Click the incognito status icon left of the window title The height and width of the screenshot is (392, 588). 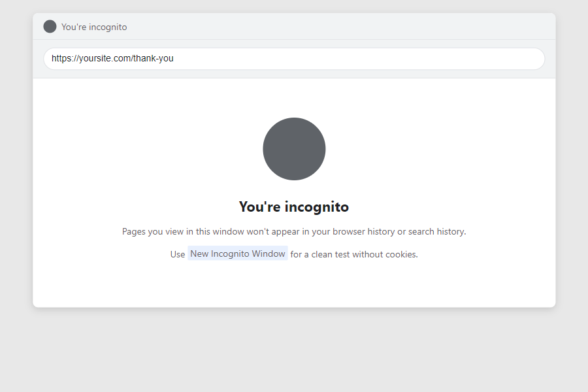click(50, 27)
